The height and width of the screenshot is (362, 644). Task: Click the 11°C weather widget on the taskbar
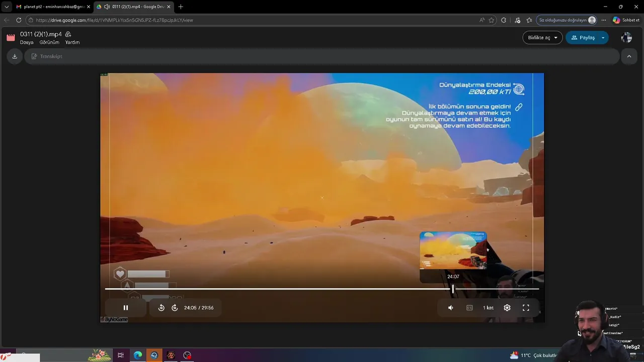point(533,355)
